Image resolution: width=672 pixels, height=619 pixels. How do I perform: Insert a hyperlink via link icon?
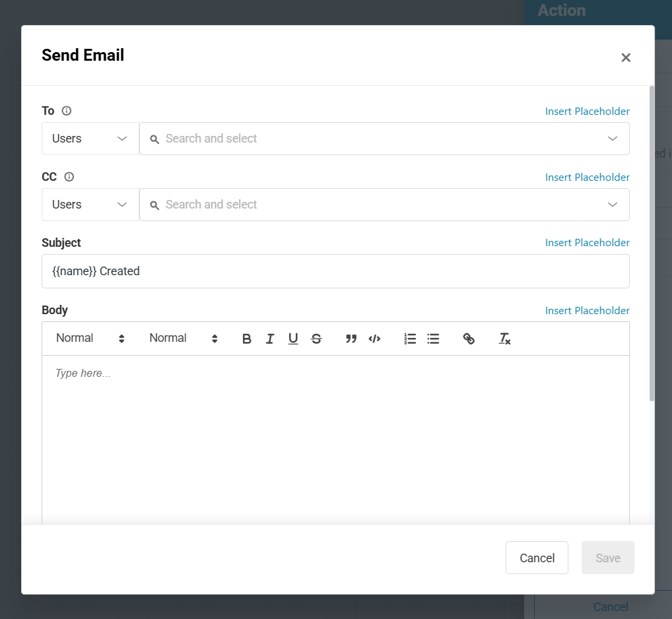click(469, 339)
